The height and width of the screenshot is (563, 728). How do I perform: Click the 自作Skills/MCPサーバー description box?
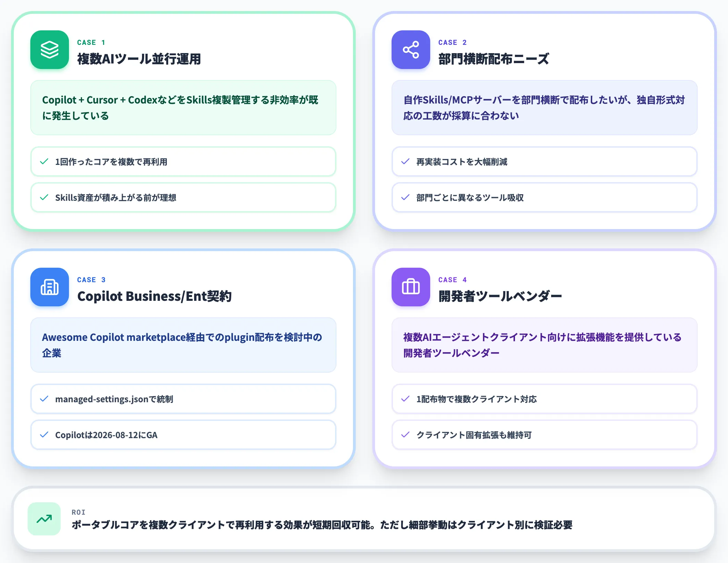pyautogui.click(x=545, y=108)
